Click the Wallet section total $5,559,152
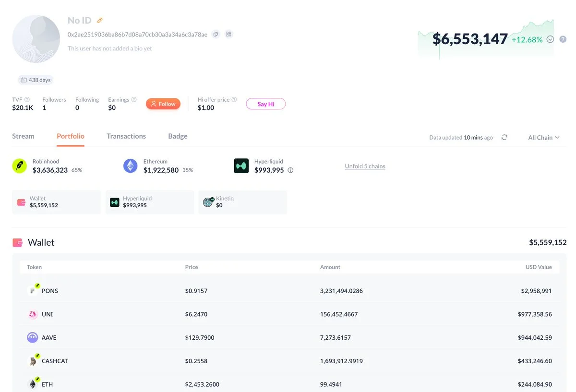Viewport: 576px width, 392px height. (x=548, y=243)
